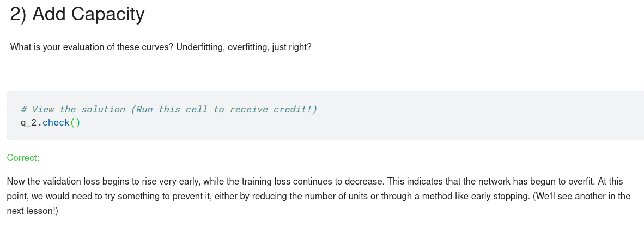Viewport: 644px width, 244px height.
Task: Click the green parentheses after check
Action: click(x=75, y=123)
